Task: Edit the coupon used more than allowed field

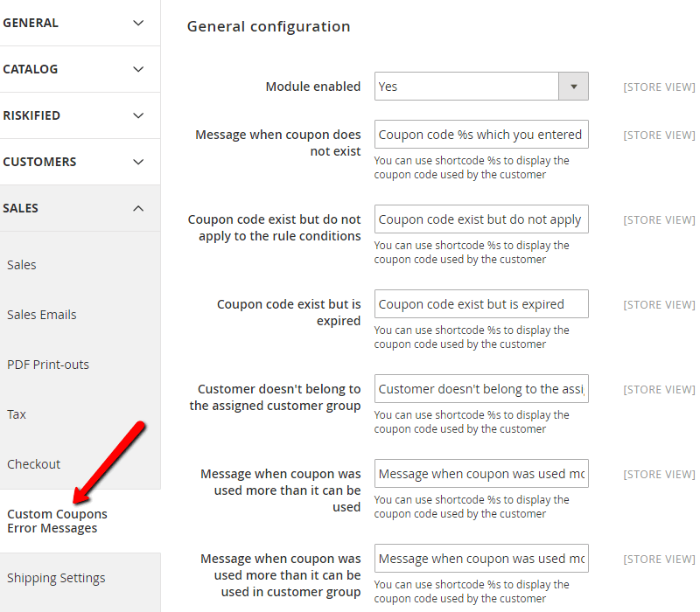Action: pos(481,474)
